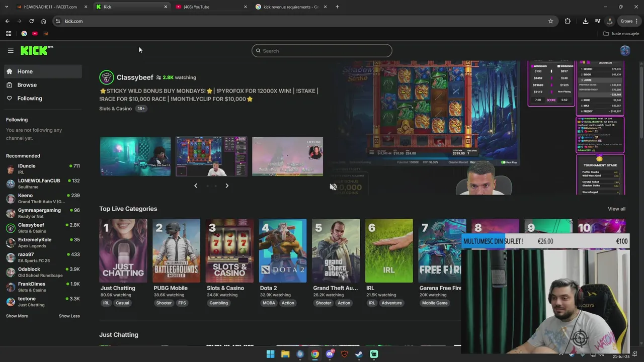View all top live categories
Image resolution: width=644 pixels, height=362 pixels.
[616, 209]
